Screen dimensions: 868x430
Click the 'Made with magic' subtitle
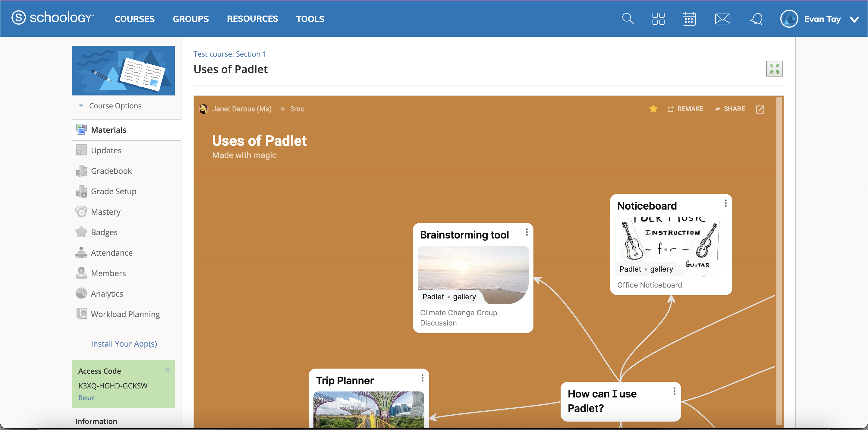point(244,155)
